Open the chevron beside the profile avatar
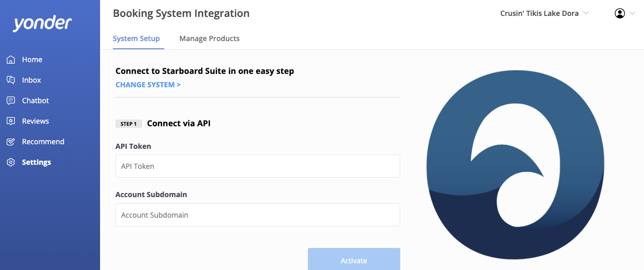This screenshot has width=644, height=270. click(632, 13)
